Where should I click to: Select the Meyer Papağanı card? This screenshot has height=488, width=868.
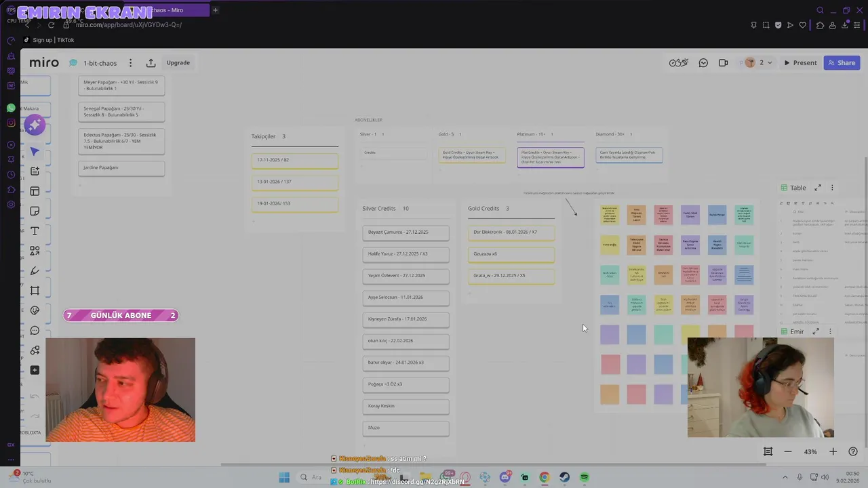[x=121, y=85]
